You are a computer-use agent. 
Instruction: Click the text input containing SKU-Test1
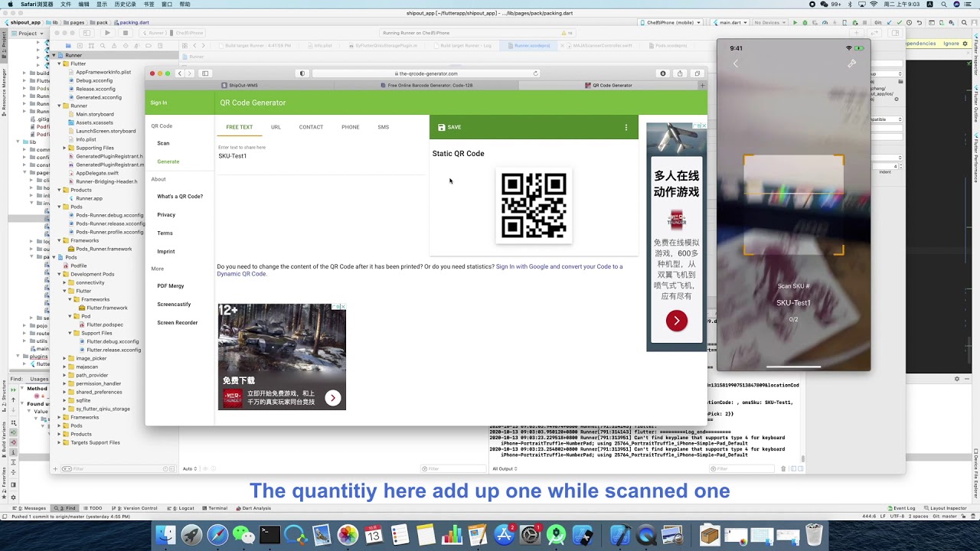322,156
